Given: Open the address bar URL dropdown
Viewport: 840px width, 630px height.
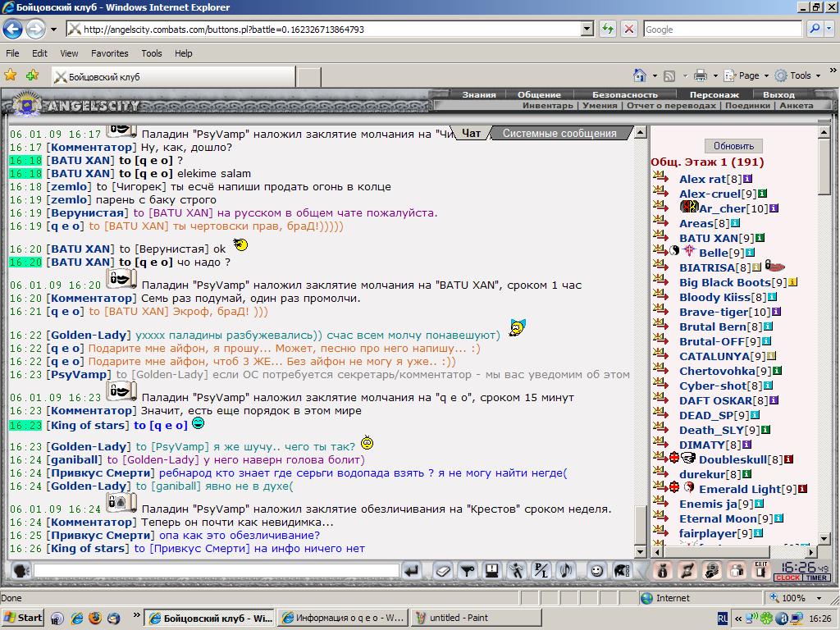Looking at the screenshot, I should click(587, 29).
